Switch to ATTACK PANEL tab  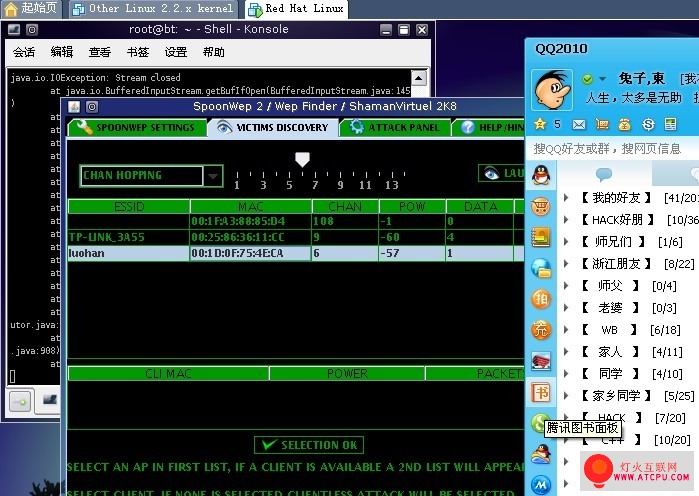(395, 127)
